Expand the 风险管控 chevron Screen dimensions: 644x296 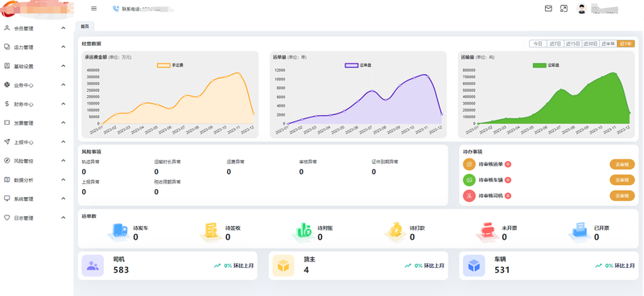64,161
